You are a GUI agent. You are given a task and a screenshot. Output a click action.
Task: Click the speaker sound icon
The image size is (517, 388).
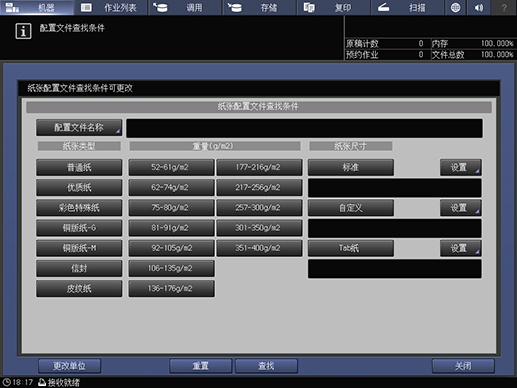pyautogui.click(x=479, y=7)
